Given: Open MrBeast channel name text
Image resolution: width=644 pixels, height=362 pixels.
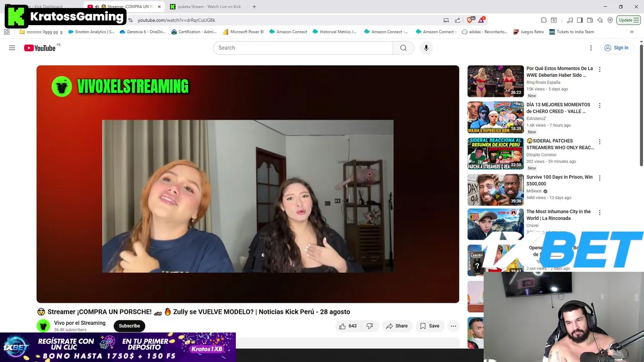Looking at the screenshot, I should pyautogui.click(x=534, y=191).
